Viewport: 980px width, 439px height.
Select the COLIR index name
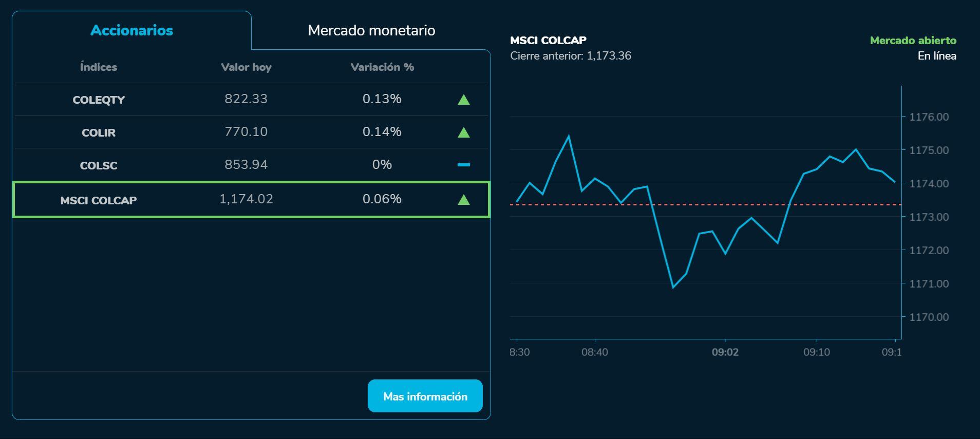click(99, 132)
